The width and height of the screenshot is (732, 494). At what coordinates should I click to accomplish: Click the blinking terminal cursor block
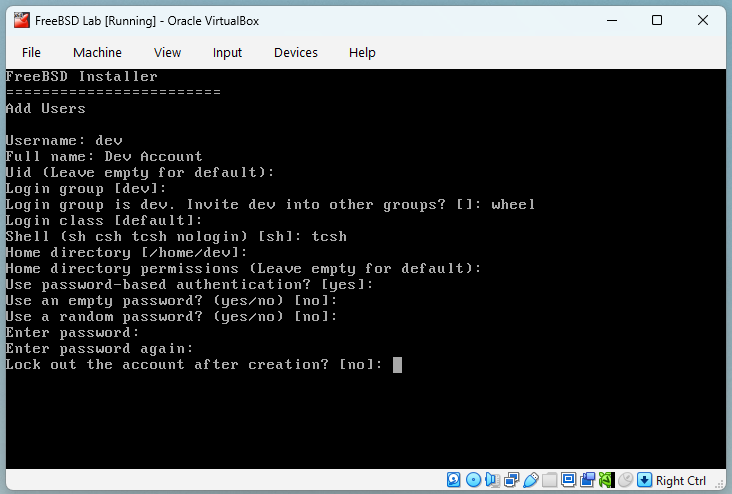[397, 365]
